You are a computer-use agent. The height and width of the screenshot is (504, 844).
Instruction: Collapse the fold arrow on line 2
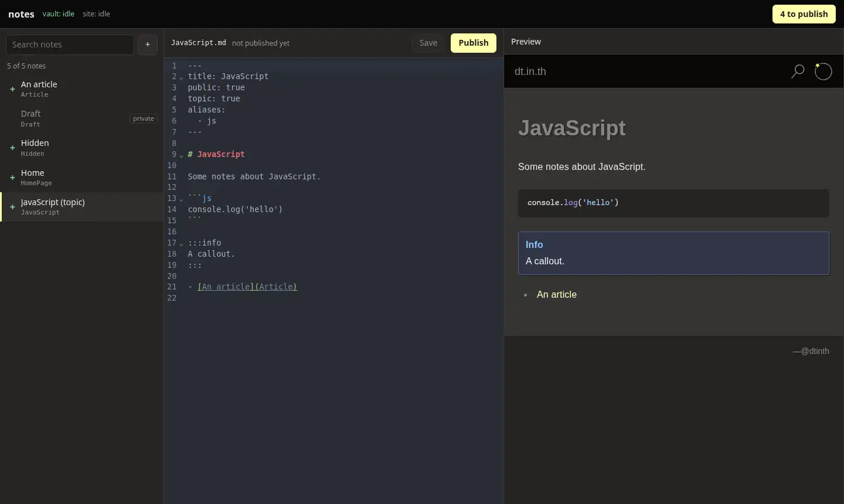click(x=181, y=77)
